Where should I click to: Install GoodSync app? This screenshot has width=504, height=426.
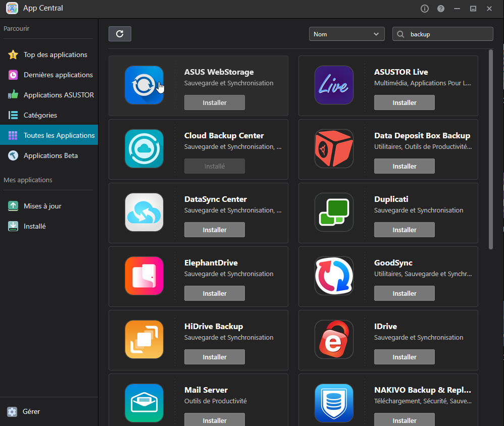click(x=405, y=293)
